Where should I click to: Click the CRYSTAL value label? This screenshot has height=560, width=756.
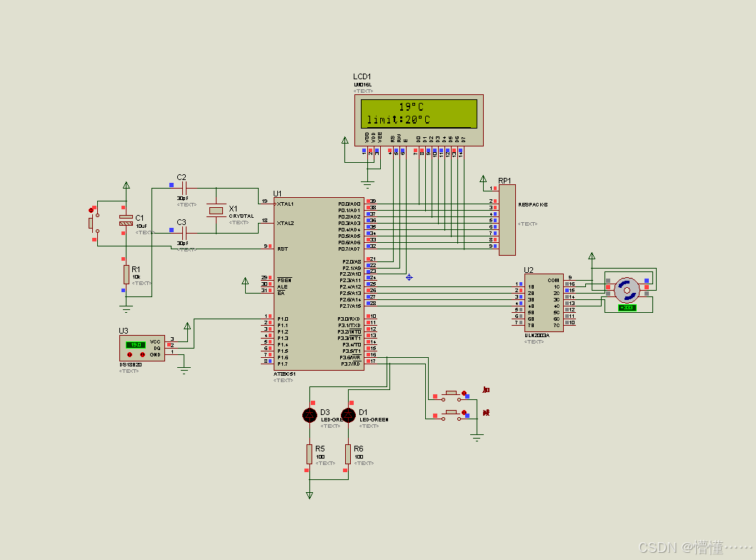[x=241, y=216]
